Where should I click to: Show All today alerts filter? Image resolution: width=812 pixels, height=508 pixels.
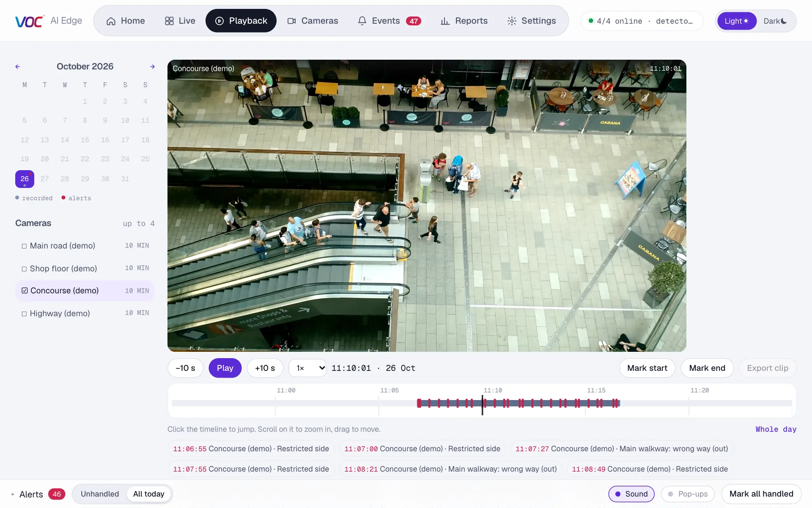(148, 494)
